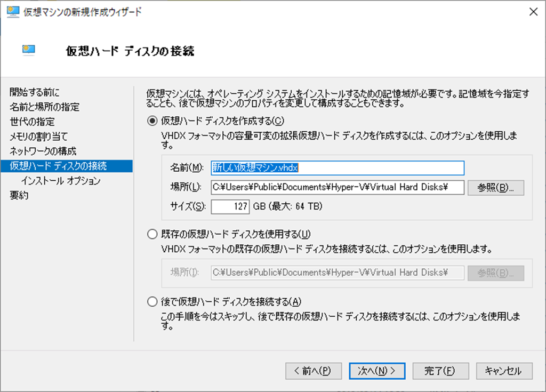Click the サイズ field showing 127 GB
Screen dimensions: 546x392
230,206
